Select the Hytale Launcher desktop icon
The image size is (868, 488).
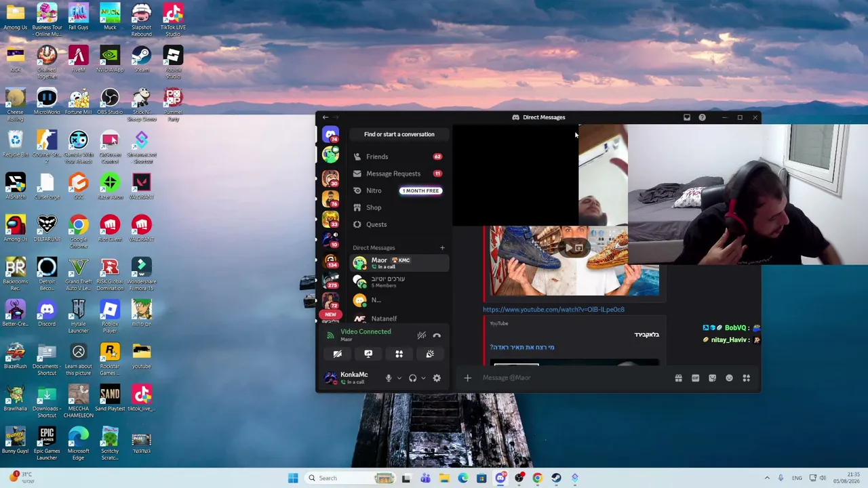tap(78, 317)
